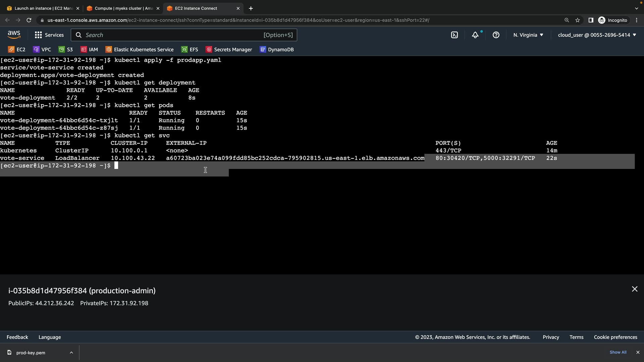Expand the prod-key.pem download options chevron
This screenshot has width=644, height=362.
(71, 353)
